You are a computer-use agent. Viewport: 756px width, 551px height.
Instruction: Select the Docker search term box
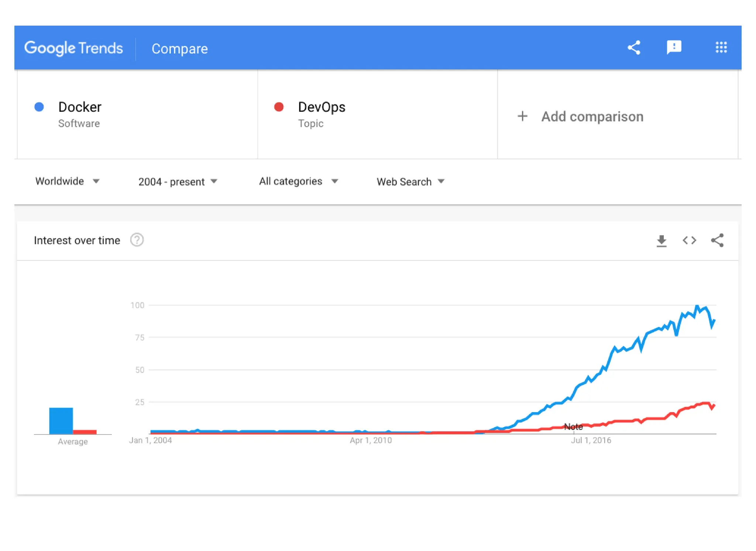point(137,114)
